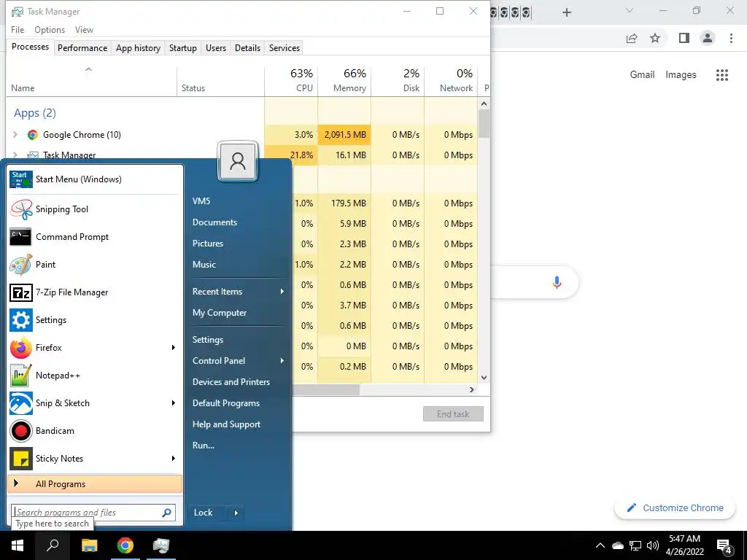Open 7-Zip File Manager icon
The height and width of the screenshot is (560, 747).
coord(21,292)
